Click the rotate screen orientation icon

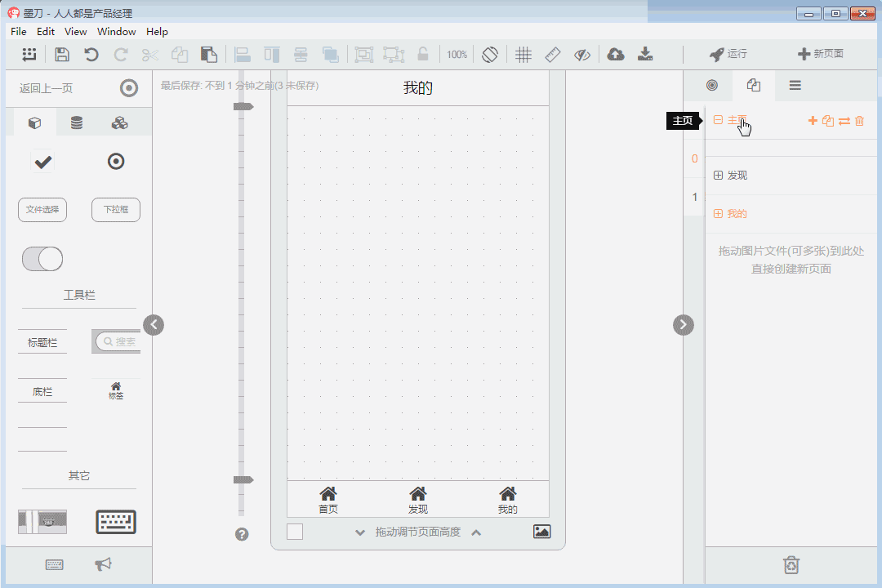click(490, 55)
